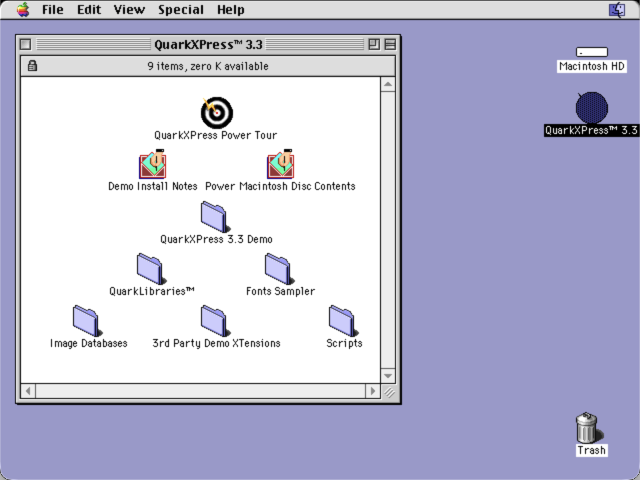
Task: Open the application switcher menu icon
Action: click(617, 9)
